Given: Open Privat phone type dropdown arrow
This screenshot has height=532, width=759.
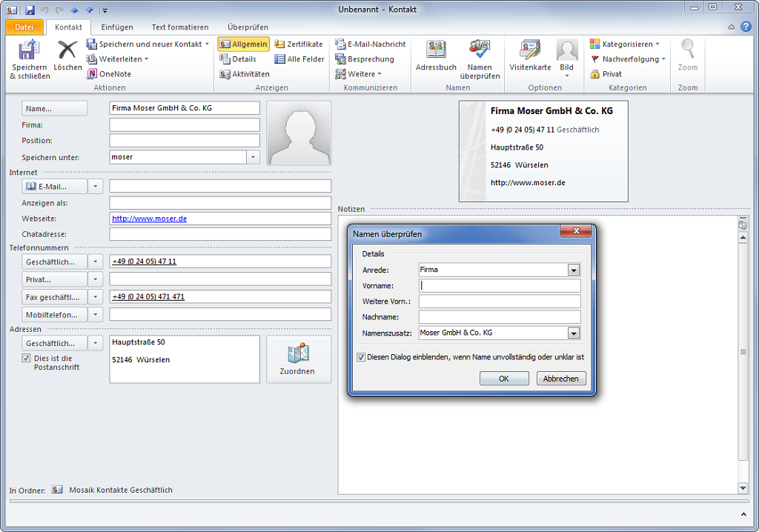Looking at the screenshot, I should [96, 279].
